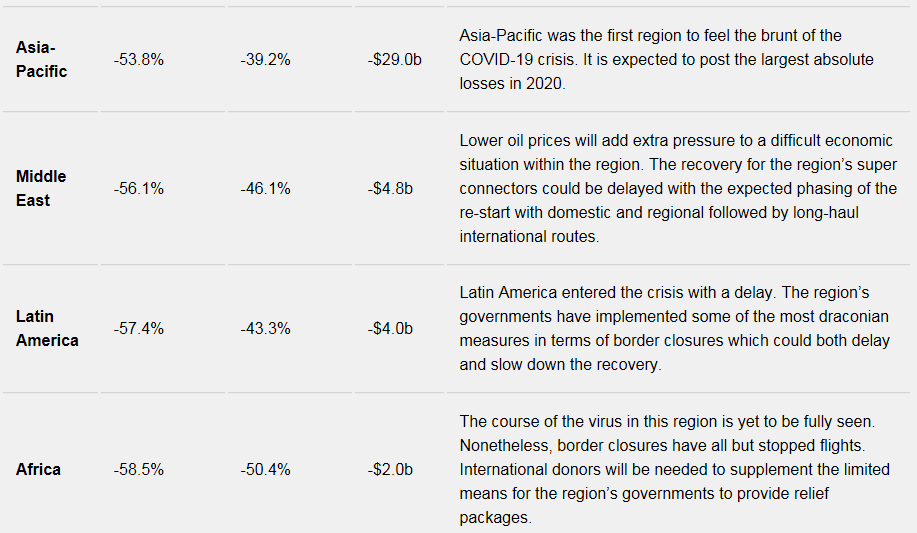This screenshot has height=533, width=917.
Task: Select the -$29.0b loss figure
Action: [394, 60]
